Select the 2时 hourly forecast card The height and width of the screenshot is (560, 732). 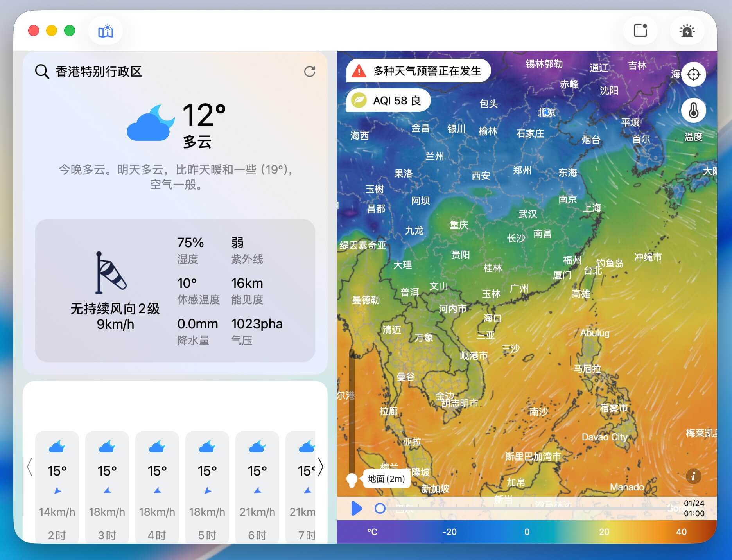pyautogui.click(x=57, y=487)
